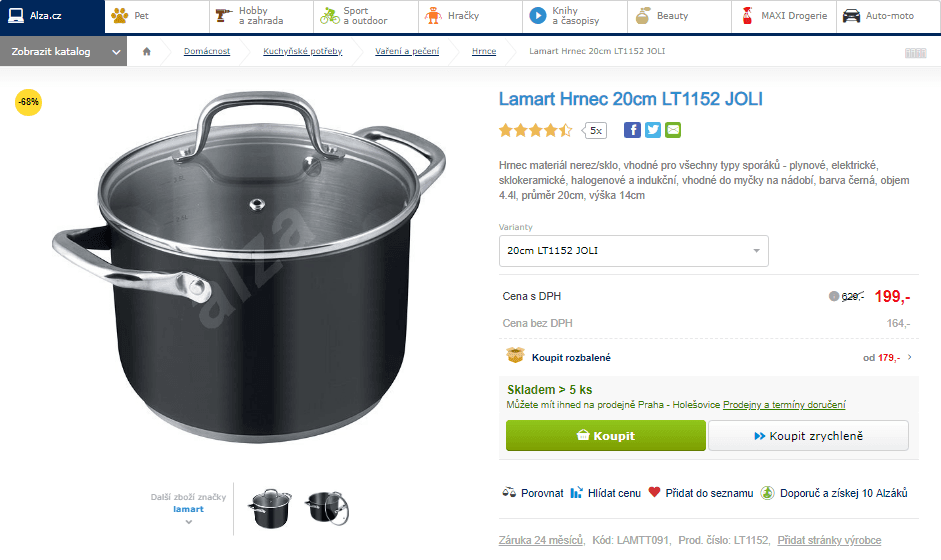Click Hlídat cenu price watch icon
The image size is (941, 560).
click(576, 492)
